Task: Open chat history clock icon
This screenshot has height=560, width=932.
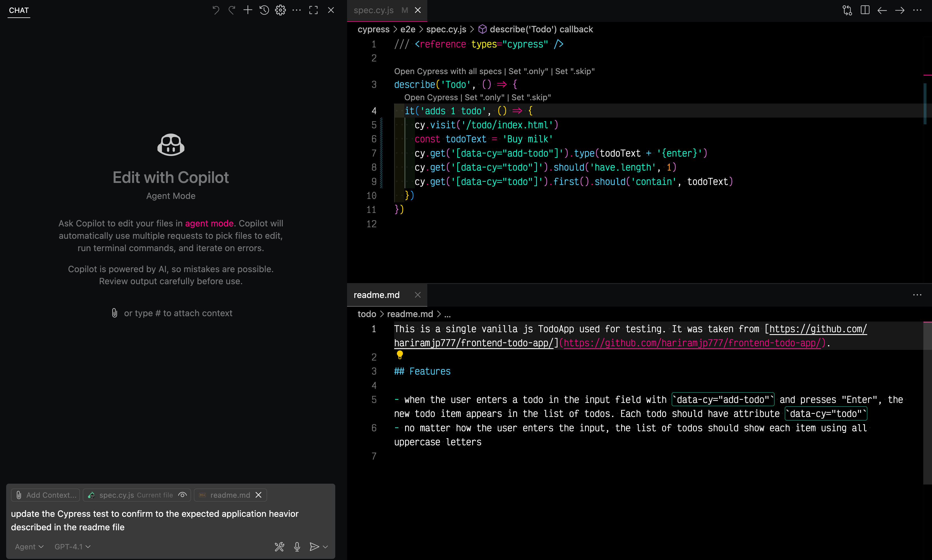Action: click(x=264, y=10)
